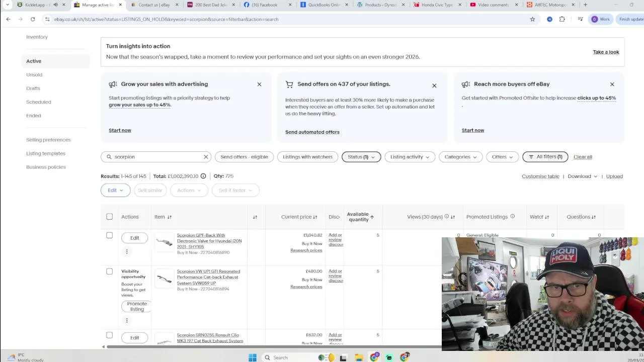Expand the Listing activity filter
The image size is (644, 362).
point(410,157)
